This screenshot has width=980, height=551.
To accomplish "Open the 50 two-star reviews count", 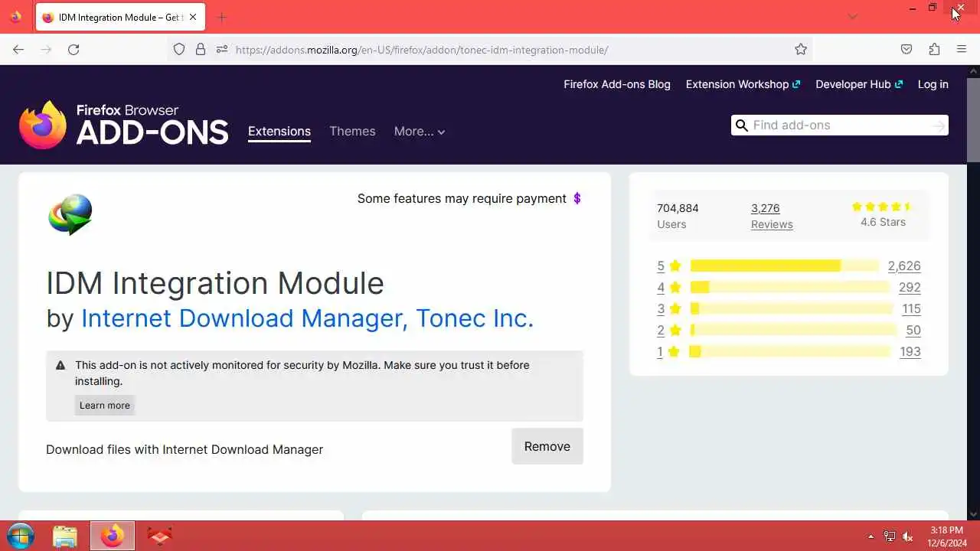I will click(x=913, y=330).
